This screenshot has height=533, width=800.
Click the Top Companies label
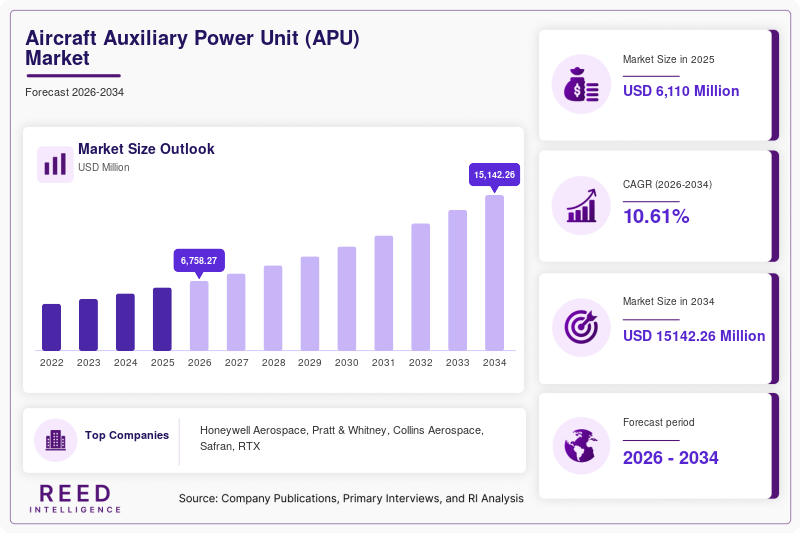[127, 435]
